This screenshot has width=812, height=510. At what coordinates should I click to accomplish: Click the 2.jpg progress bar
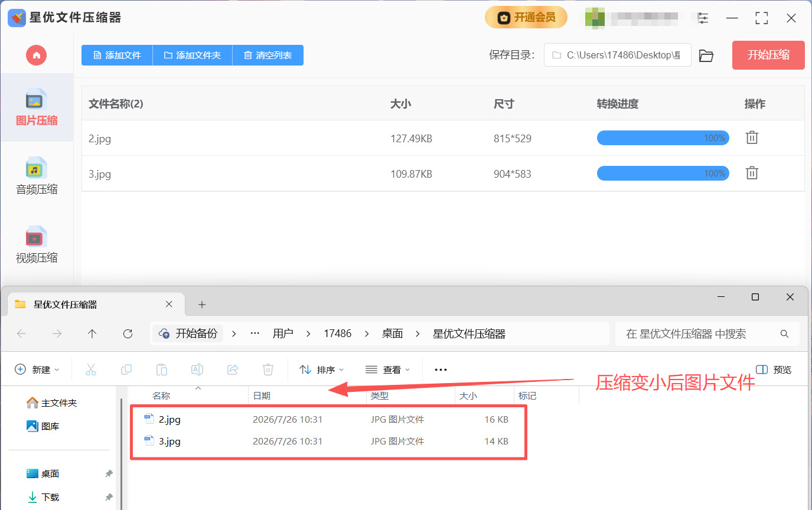[x=663, y=138]
